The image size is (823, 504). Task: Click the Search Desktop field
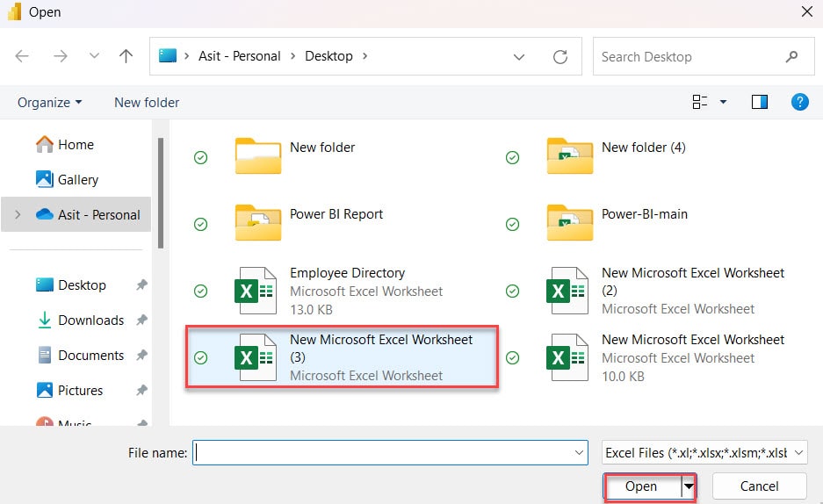704,57
